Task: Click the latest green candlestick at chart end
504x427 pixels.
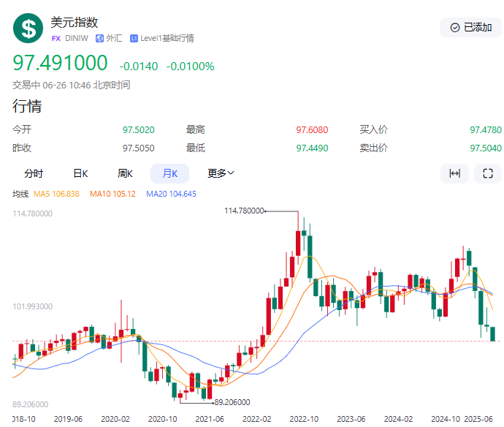Action: pos(493,333)
